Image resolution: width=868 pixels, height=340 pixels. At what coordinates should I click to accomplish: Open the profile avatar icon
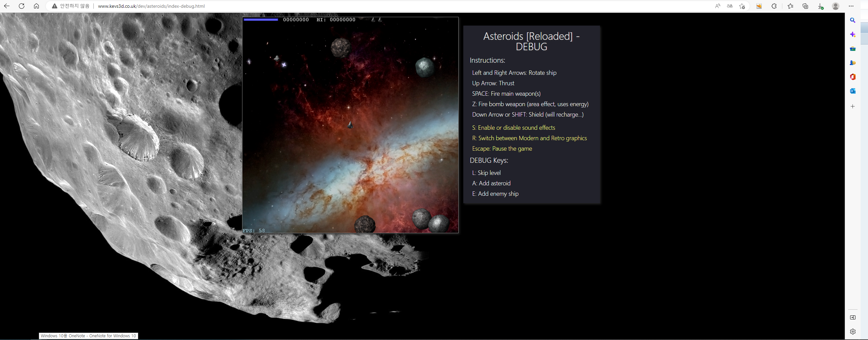[836, 6]
